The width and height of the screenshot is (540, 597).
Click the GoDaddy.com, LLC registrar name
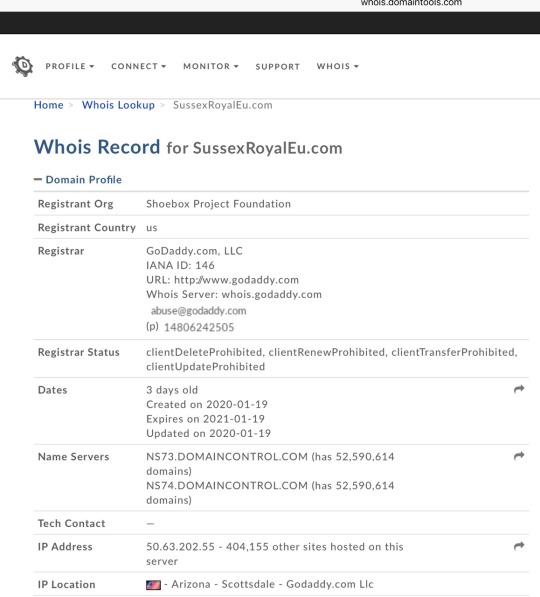click(x=195, y=251)
